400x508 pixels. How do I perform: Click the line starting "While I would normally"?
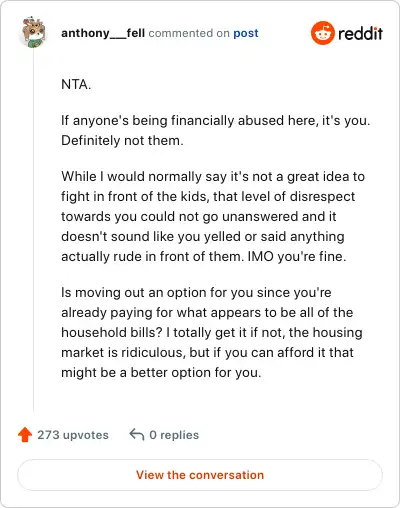(213, 176)
